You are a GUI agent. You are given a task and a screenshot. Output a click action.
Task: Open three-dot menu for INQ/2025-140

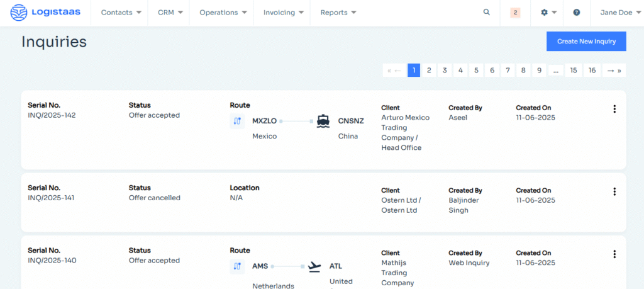click(x=614, y=254)
